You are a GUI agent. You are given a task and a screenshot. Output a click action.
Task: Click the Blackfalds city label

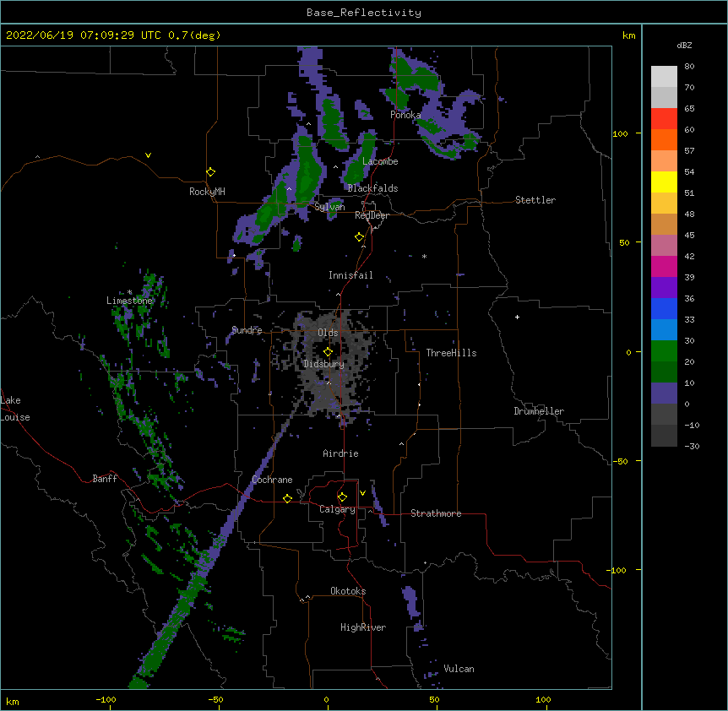click(372, 188)
